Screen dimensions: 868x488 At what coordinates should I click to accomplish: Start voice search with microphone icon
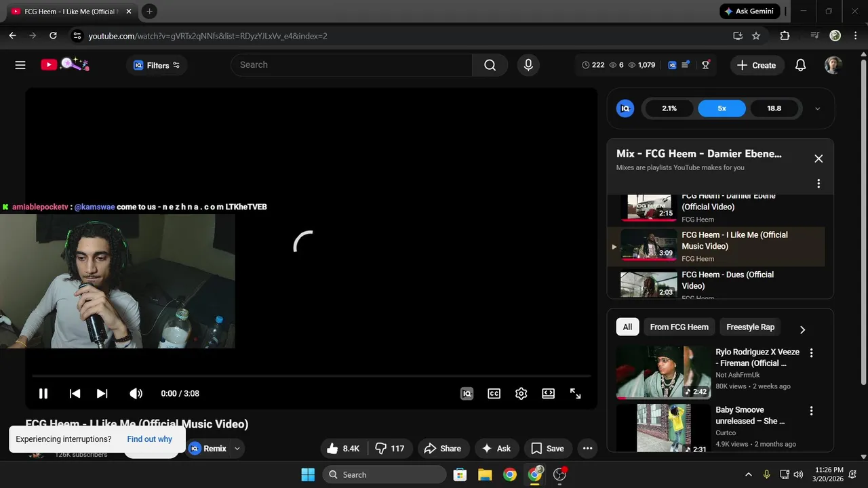(x=528, y=65)
